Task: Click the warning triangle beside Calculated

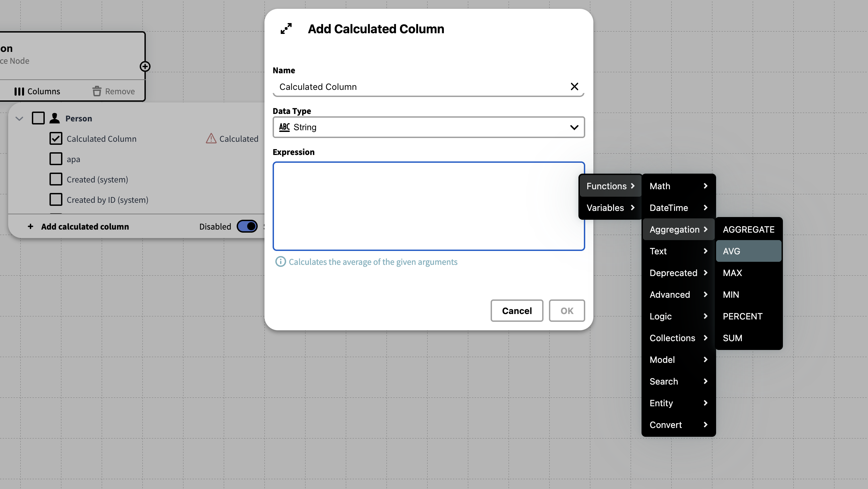Action: [x=211, y=138]
